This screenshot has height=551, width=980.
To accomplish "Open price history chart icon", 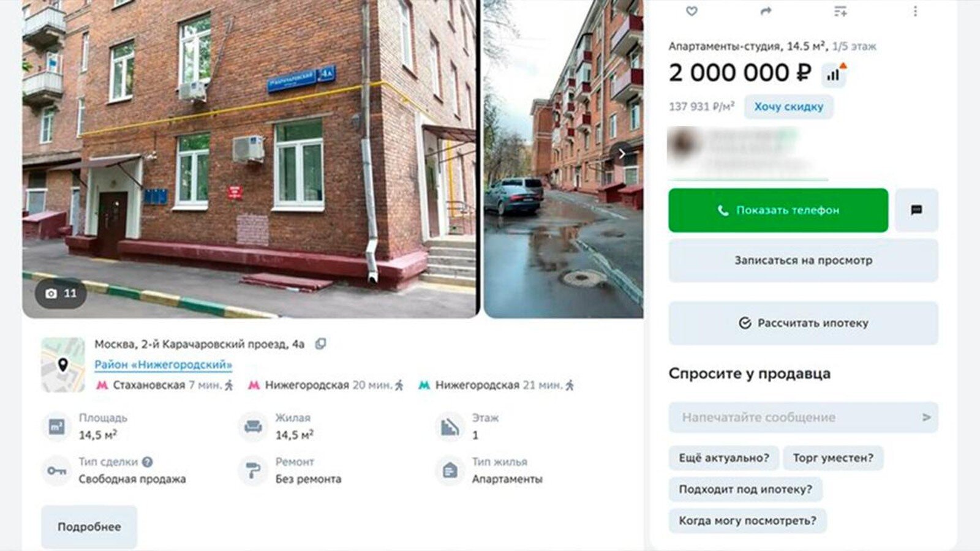I will pos(834,74).
